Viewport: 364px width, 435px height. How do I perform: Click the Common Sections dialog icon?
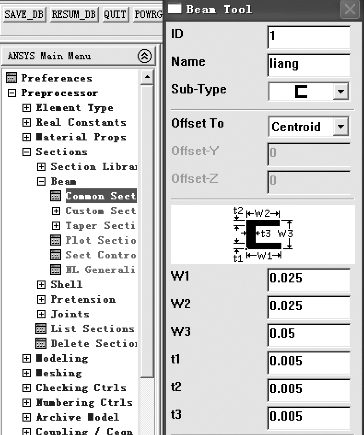(x=56, y=196)
